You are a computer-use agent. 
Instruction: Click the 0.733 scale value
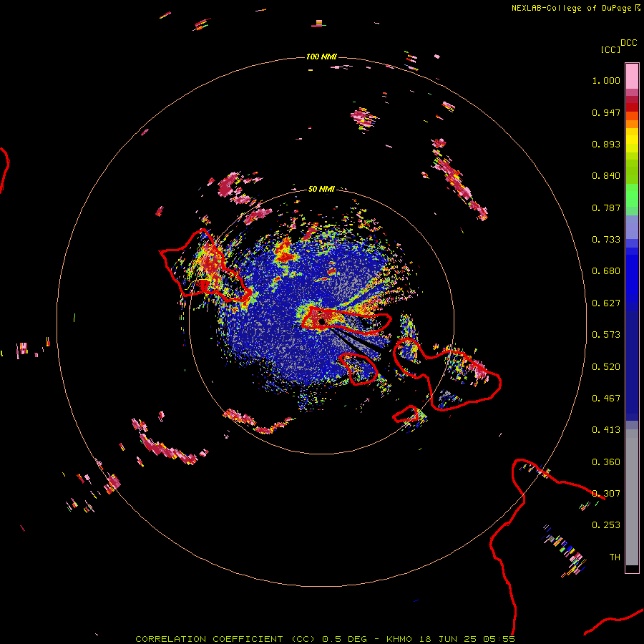[x=606, y=240]
